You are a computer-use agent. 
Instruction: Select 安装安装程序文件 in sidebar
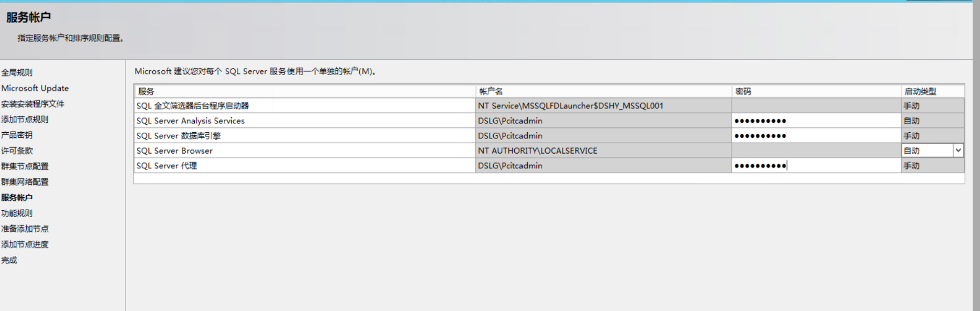[33, 104]
